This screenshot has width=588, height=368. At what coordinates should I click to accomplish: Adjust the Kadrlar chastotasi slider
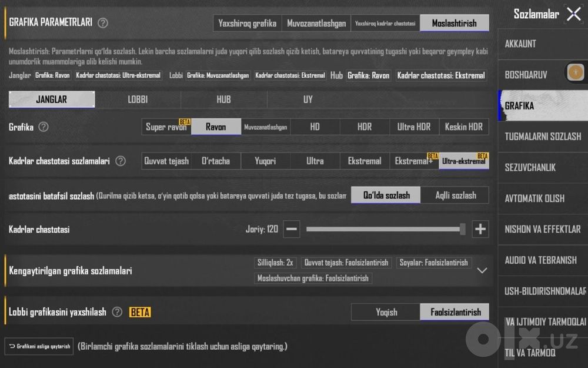[x=386, y=229]
